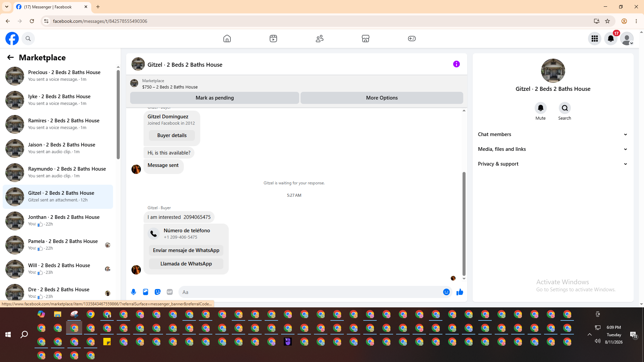Viewport: 644px width, 362px height.
Task: Open Iyke conversation
Action: point(58,100)
